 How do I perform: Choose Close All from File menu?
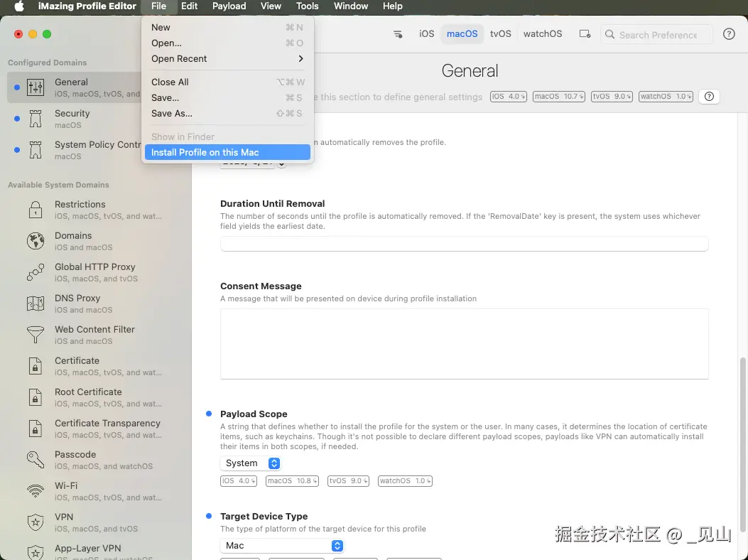[x=227, y=82]
